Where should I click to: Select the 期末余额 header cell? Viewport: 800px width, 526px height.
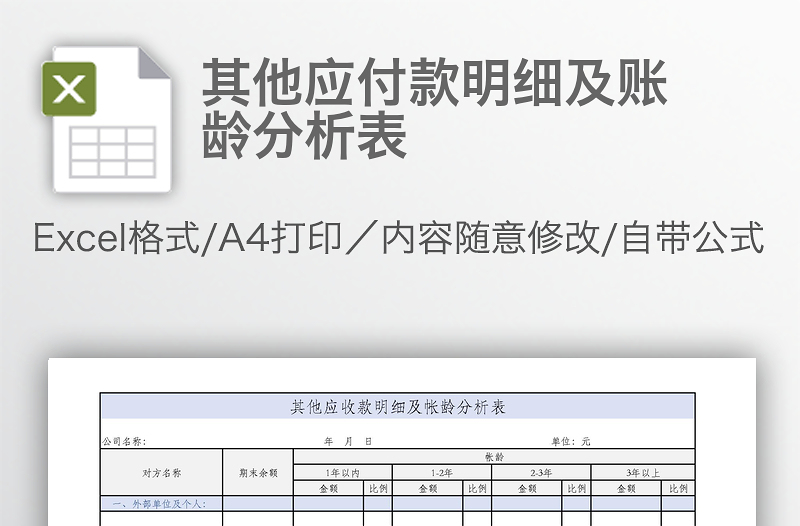[258, 473]
